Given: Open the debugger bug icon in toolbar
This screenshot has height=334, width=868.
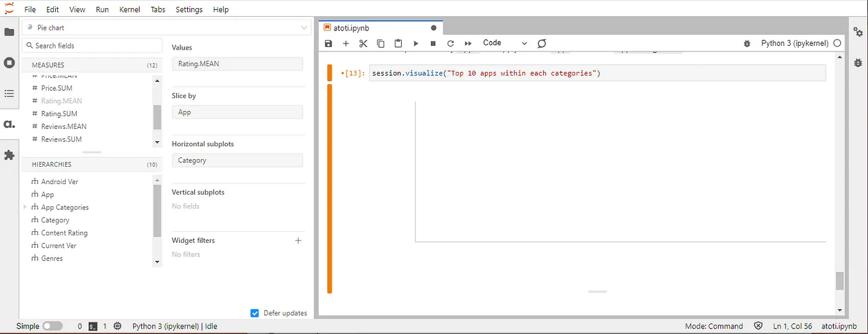Looking at the screenshot, I should point(747,43).
